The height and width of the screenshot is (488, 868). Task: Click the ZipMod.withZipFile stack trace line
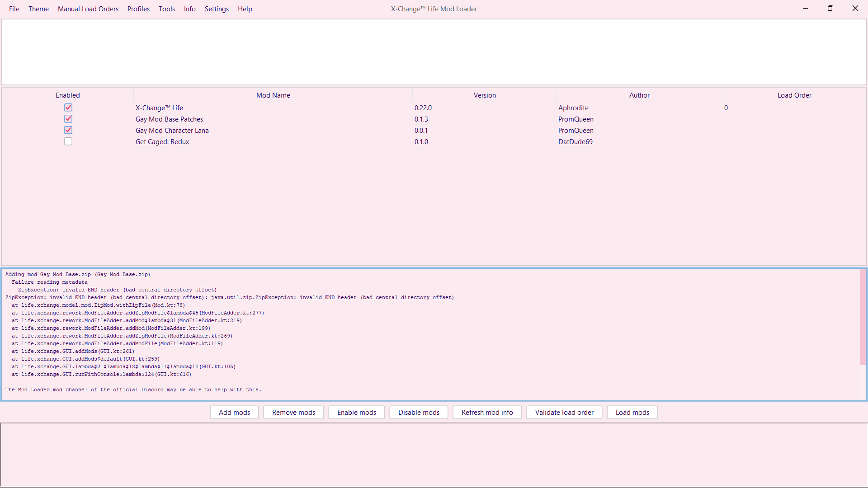coord(99,305)
